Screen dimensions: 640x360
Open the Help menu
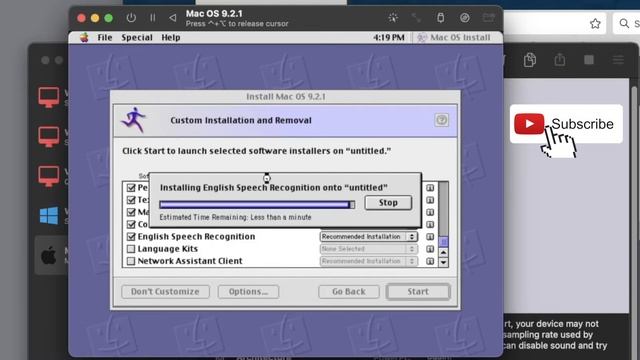click(x=171, y=38)
